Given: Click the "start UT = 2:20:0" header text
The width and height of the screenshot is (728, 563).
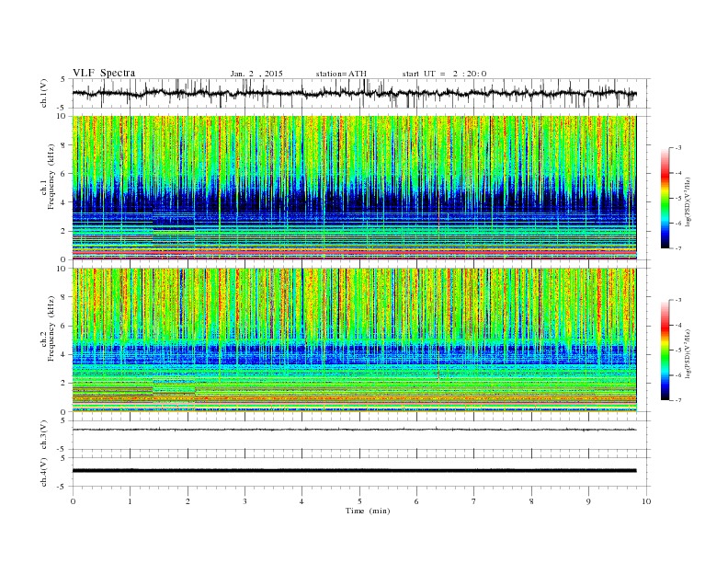Looking at the screenshot, I should click(444, 74).
